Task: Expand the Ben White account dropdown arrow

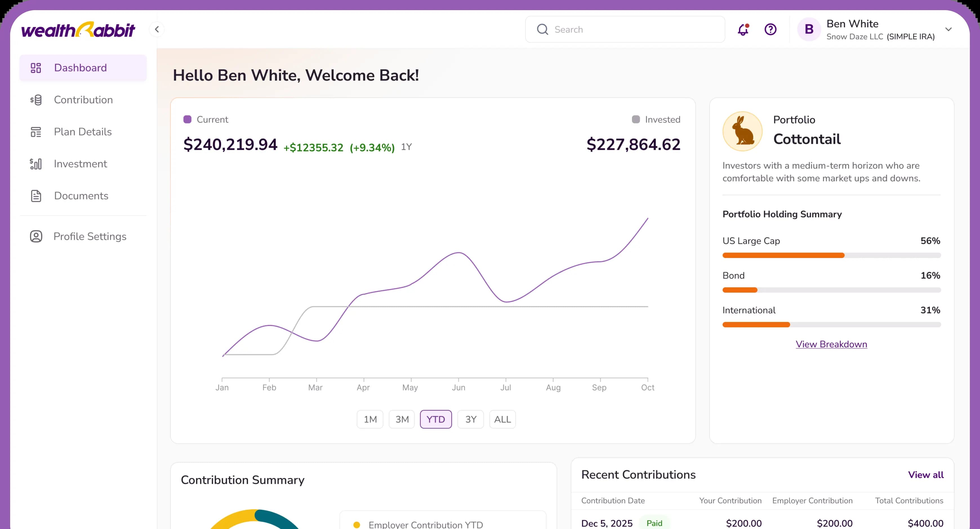Action: pyautogui.click(x=948, y=29)
